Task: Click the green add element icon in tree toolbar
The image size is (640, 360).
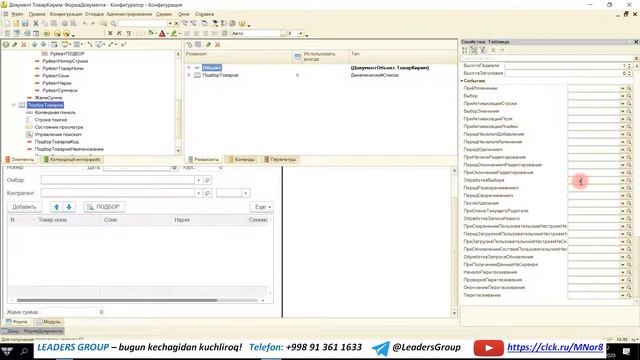Action: pos(6,44)
